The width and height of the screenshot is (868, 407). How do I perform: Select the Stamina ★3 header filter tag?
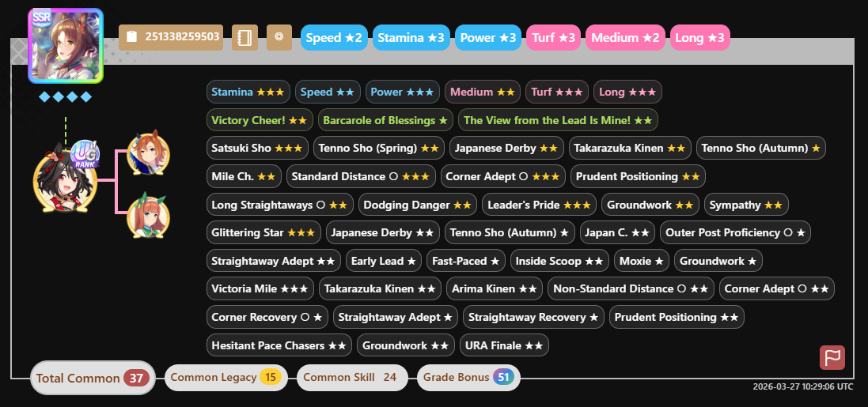[411, 38]
